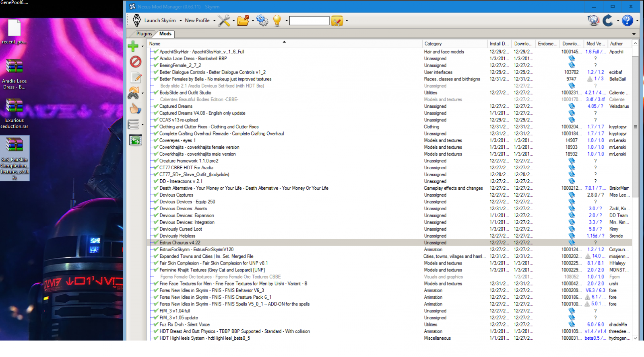Image resolution: width=644 pixels, height=357 pixels.
Task: Click the notepad edit icon in sidebar
Action: (x=136, y=77)
